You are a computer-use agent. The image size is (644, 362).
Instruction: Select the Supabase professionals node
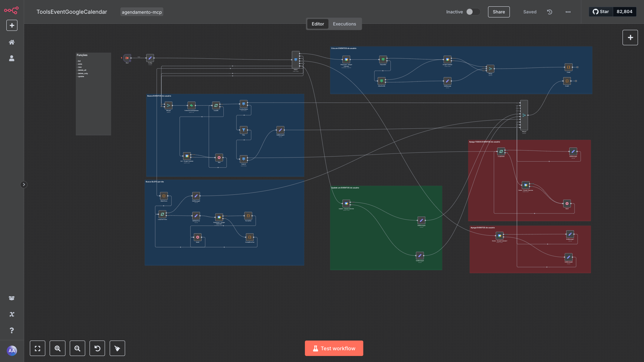tap(191, 106)
